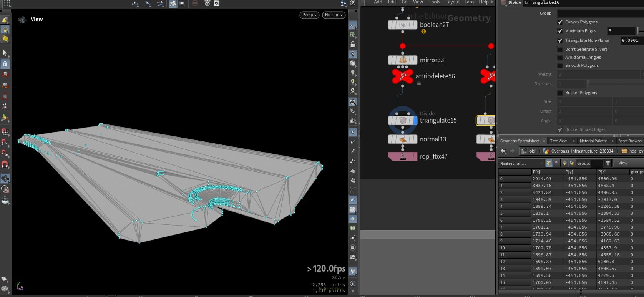
Task: Click the mirror33 node icon
Action: click(403, 60)
